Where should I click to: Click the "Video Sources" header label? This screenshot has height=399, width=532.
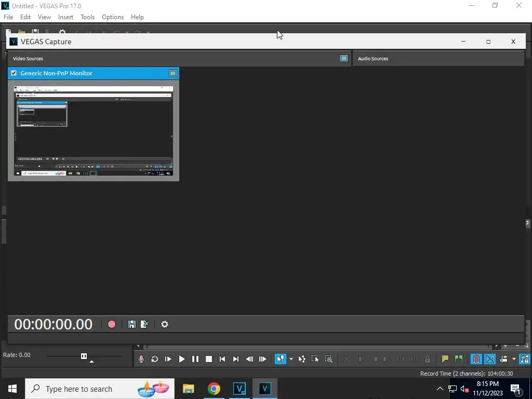click(28, 58)
